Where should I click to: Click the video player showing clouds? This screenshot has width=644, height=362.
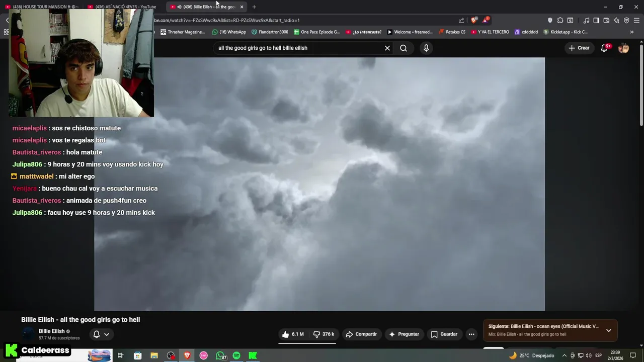coord(319,184)
